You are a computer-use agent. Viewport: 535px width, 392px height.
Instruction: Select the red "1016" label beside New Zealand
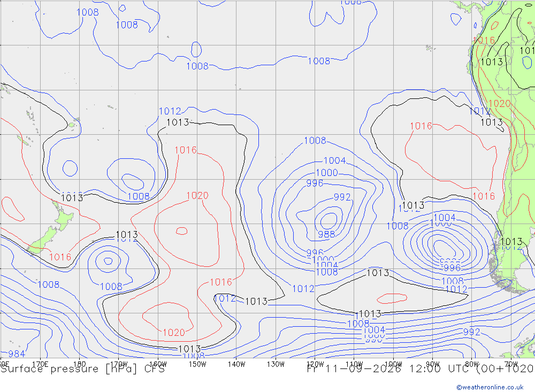coord(60,257)
